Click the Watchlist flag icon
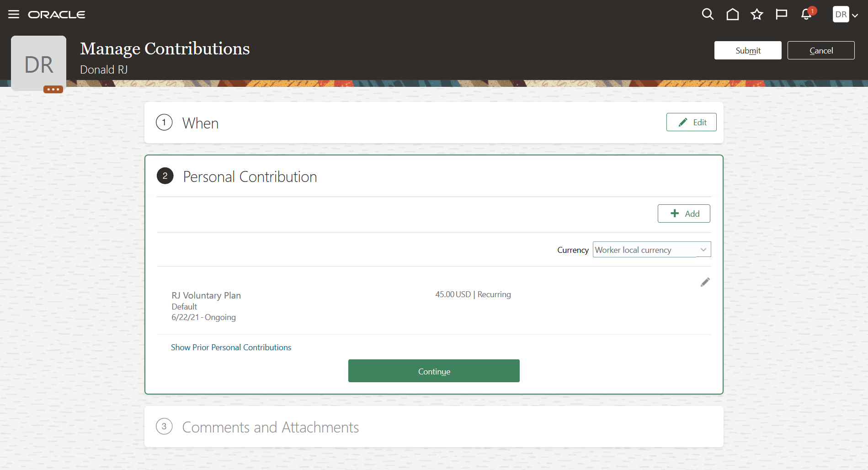Image resolution: width=868 pixels, height=470 pixels. (782, 15)
